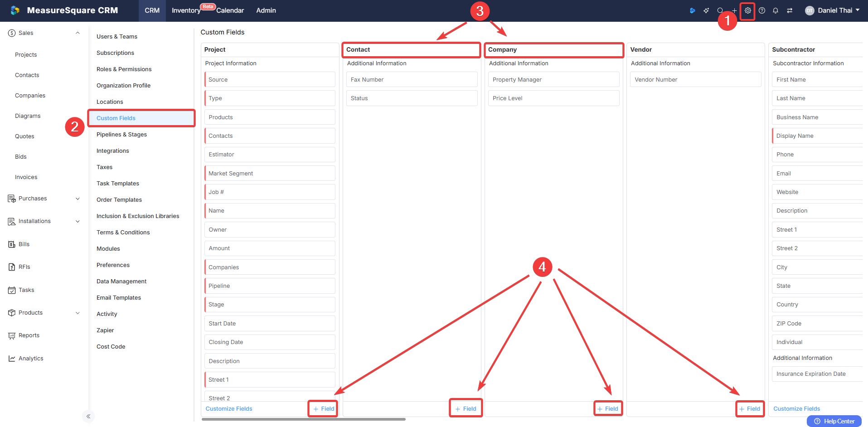
Task: Click the Installations icon in the sidebar
Action: pos(12,221)
